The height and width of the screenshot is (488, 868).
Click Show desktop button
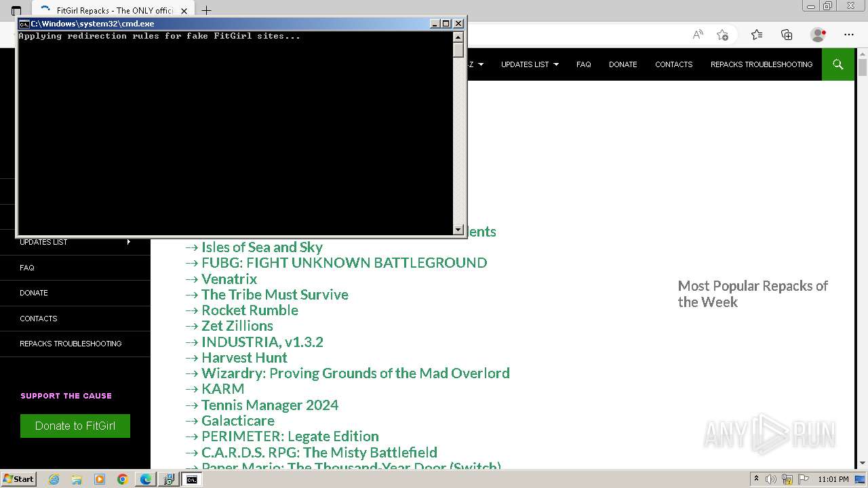(861, 479)
